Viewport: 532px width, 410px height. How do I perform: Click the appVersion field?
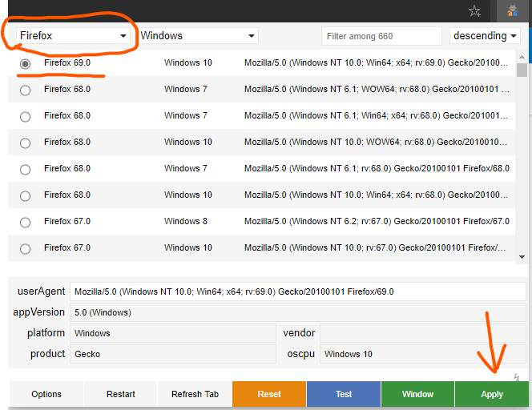(x=298, y=312)
